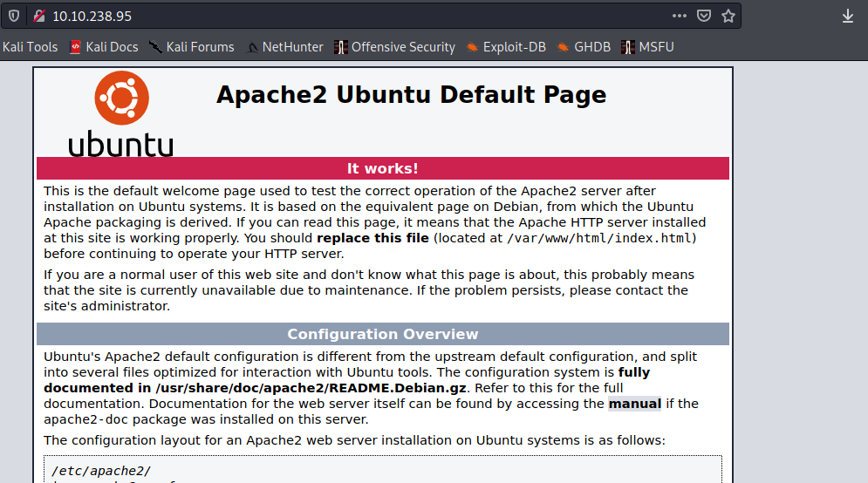
Task: Follow the manual hyperlink
Action: point(635,404)
